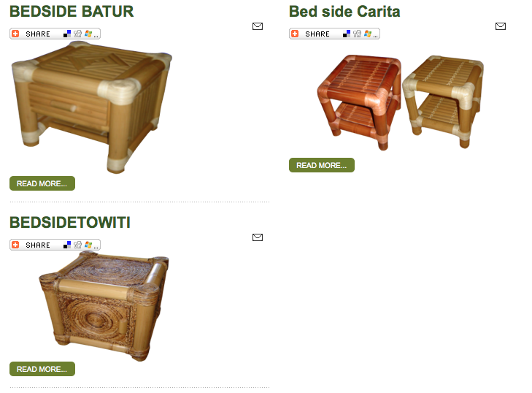Image resolution: width=532 pixels, height=393 pixels.
Task: Click the email icon for BEDSIDETOWITI
Action: click(258, 237)
